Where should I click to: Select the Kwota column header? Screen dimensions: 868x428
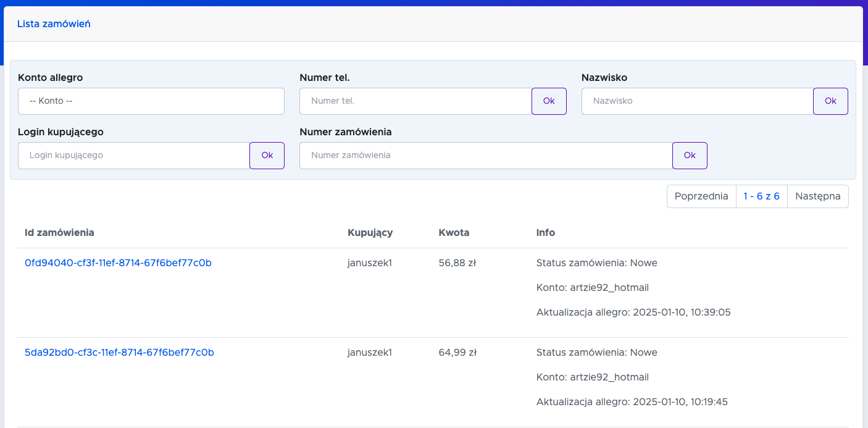(x=454, y=233)
